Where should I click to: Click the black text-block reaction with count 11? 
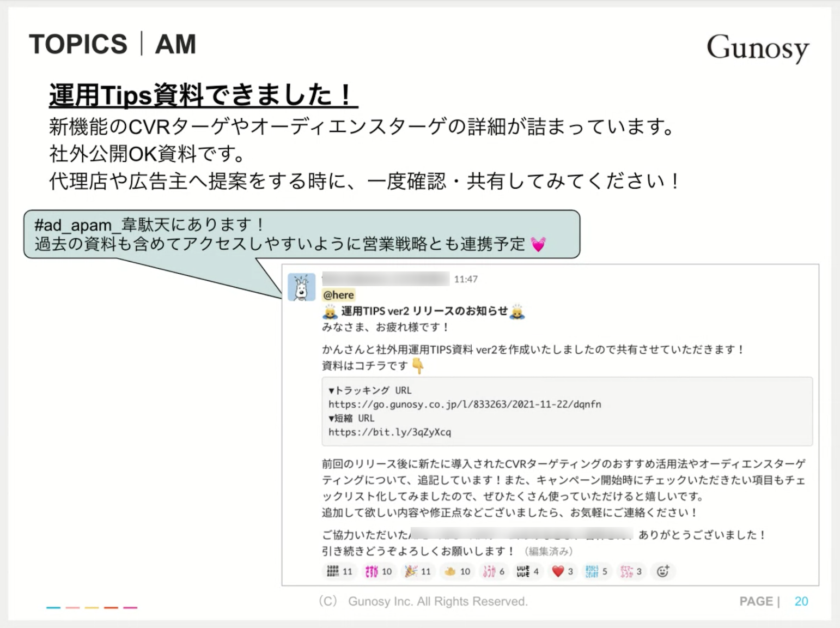click(339, 571)
